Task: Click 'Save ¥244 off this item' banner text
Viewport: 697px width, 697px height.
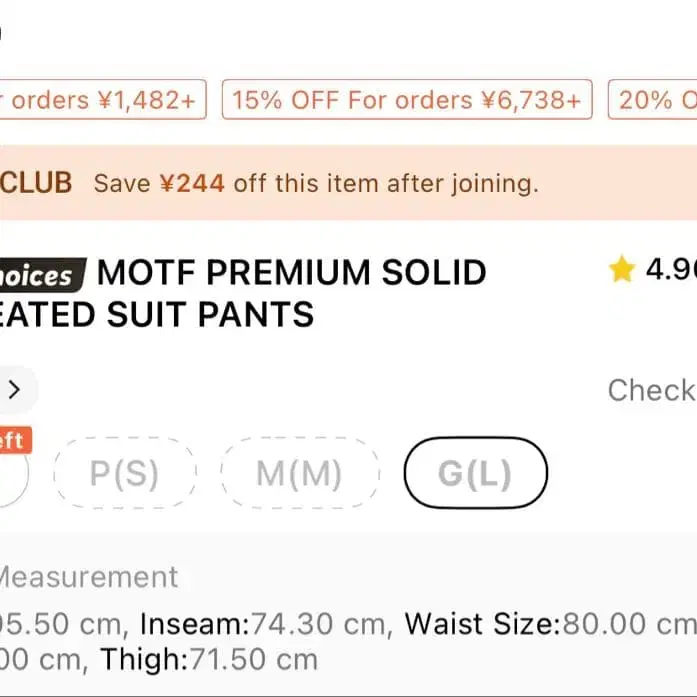Action: (316, 183)
